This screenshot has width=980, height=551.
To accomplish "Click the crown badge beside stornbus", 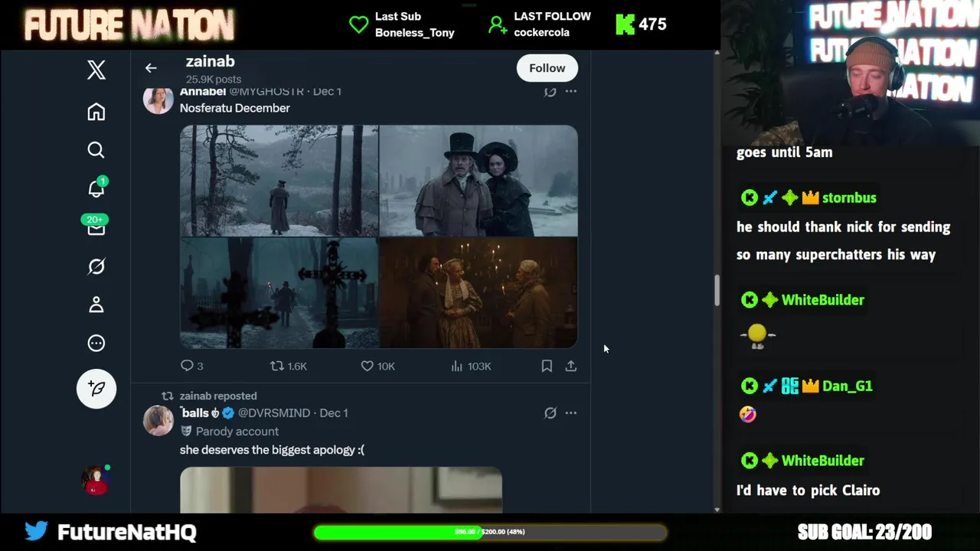I will tap(810, 198).
